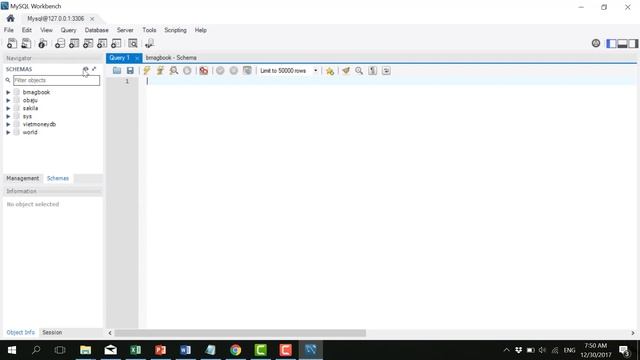Viewport: 640px width, 360px height.
Task: Select the Object Info tab
Action: 20,332
